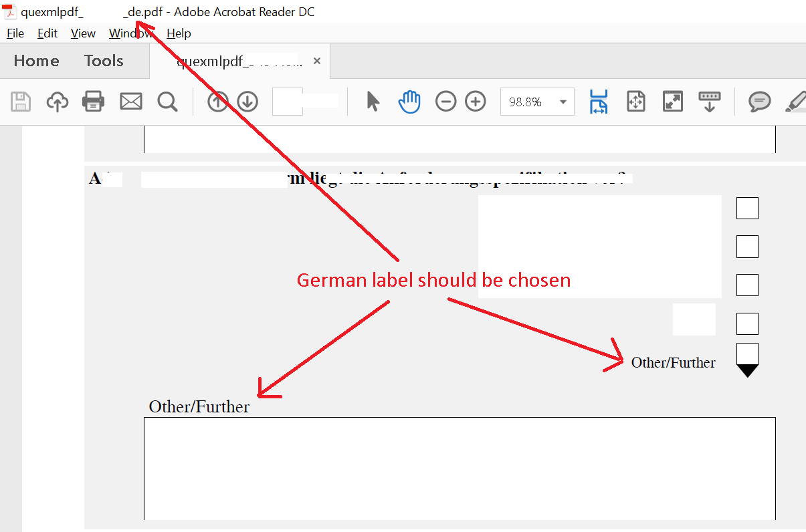Go to next page arrow
The height and width of the screenshot is (532, 806).
[247, 102]
